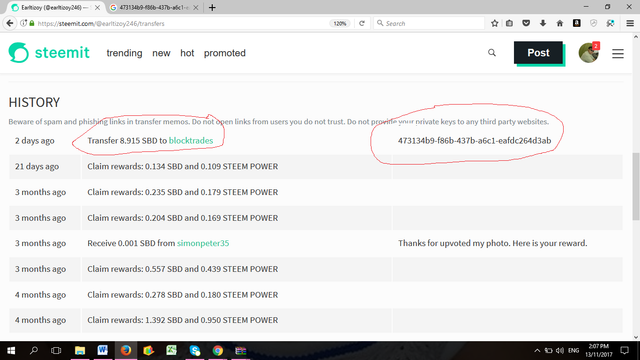This screenshot has width=640, height=360.
Task: Bookmark this page with the star icon
Action: click(x=495, y=23)
